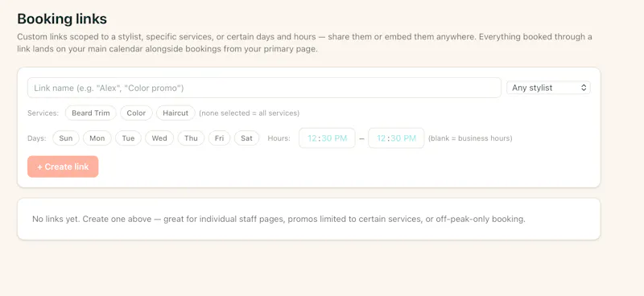
Task: Click the start hours time field
Action: 327,138
